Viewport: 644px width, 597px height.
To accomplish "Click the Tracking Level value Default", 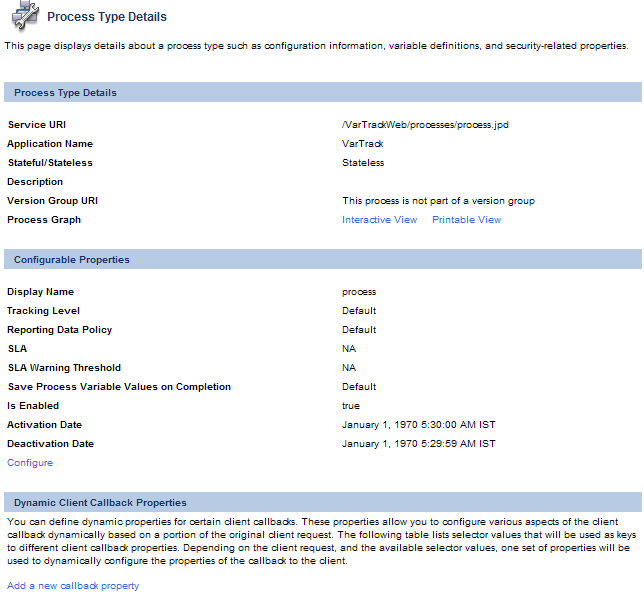I will pyautogui.click(x=359, y=311).
